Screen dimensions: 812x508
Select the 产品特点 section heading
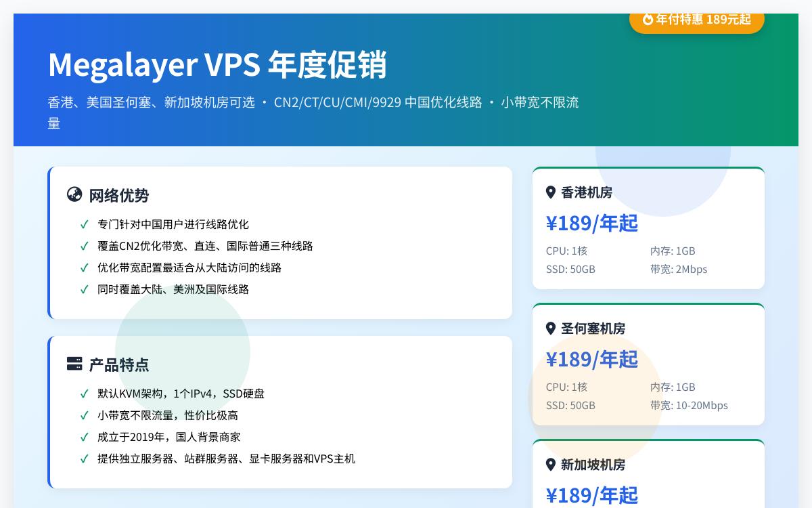(x=118, y=364)
